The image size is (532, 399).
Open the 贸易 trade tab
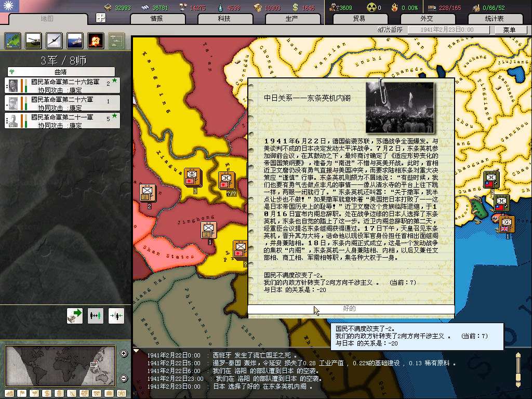click(x=360, y=19)
